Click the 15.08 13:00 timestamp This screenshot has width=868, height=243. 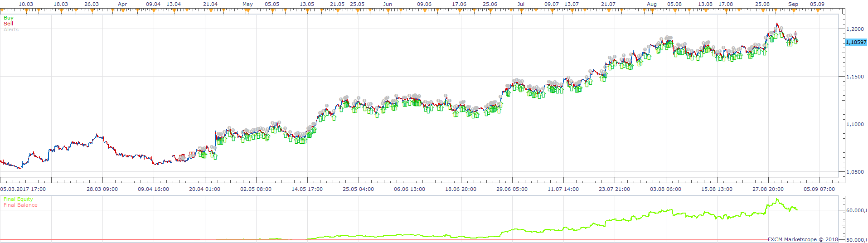tap(717, 189)
